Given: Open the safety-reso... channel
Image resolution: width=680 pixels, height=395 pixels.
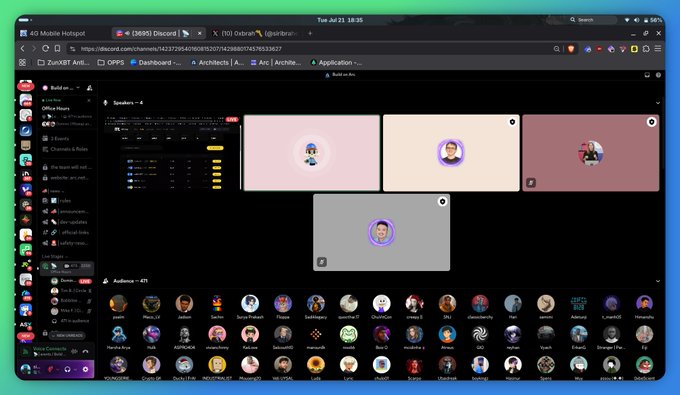Looking at the screenshot, I should point(66,243).
